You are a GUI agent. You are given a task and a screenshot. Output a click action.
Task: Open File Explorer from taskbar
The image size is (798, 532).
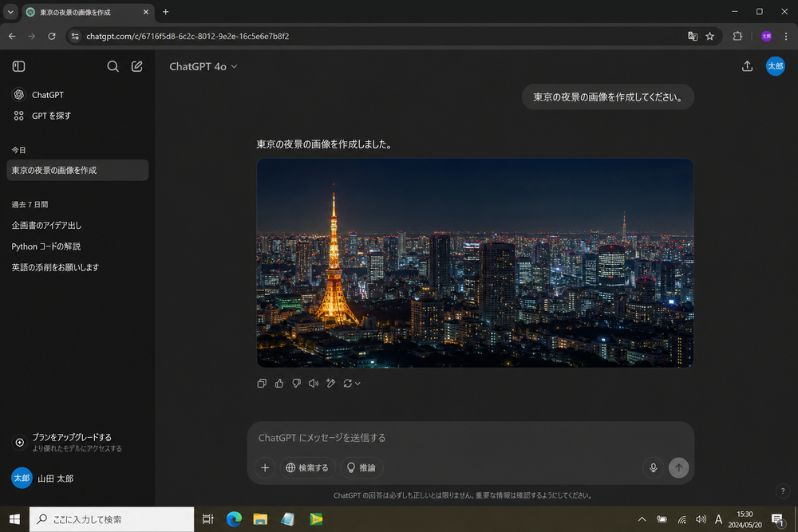[x=261, y=519]
